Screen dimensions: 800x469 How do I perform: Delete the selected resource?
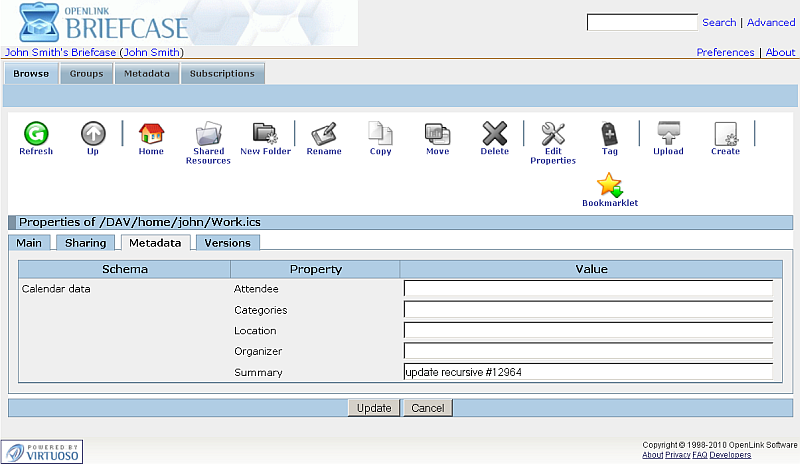(x=494, y=133)
